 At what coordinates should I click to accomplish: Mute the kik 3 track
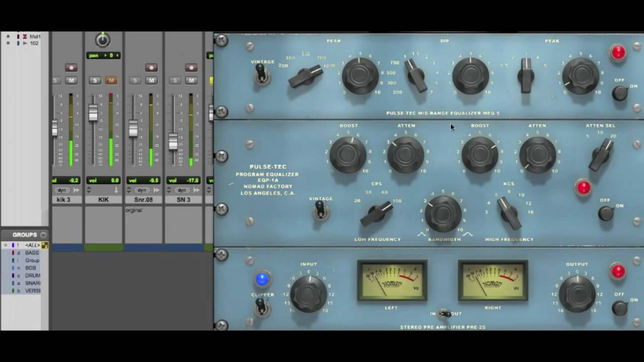click(x=71, y=80)
